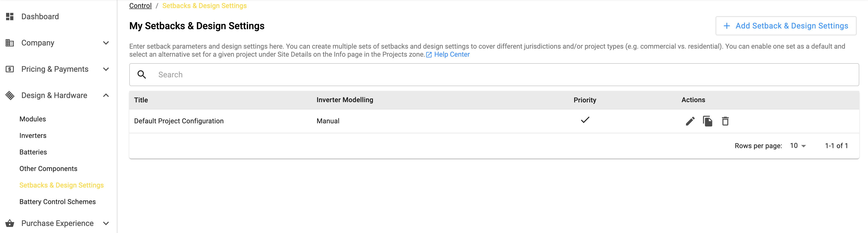The image size is (868, 233).
Task: Click the Search input field
Action: tap(494, 74)
